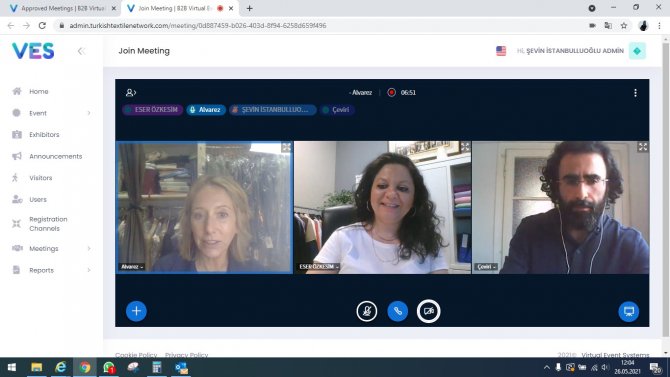Toggle the microphone mute button

click(x=367, y=311)
